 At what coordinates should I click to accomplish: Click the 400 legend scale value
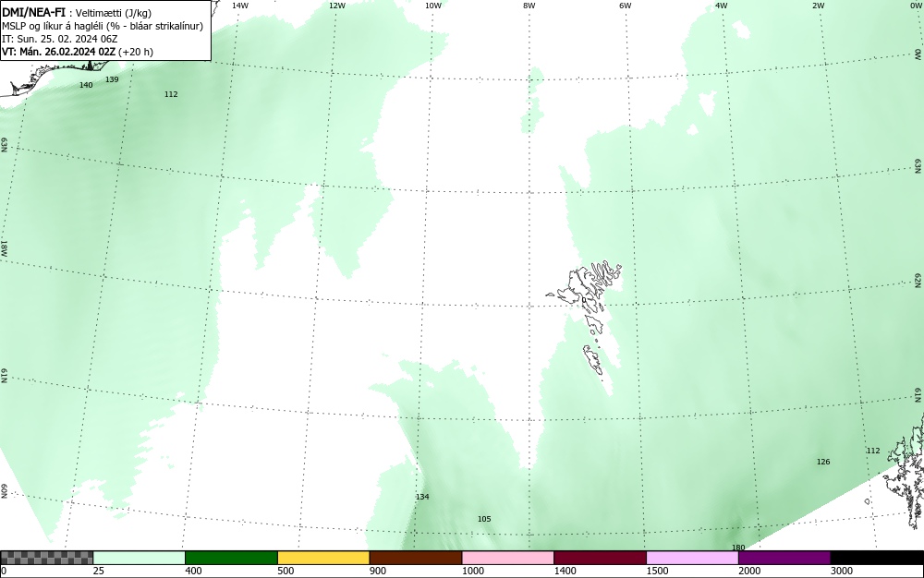[193, 571]
